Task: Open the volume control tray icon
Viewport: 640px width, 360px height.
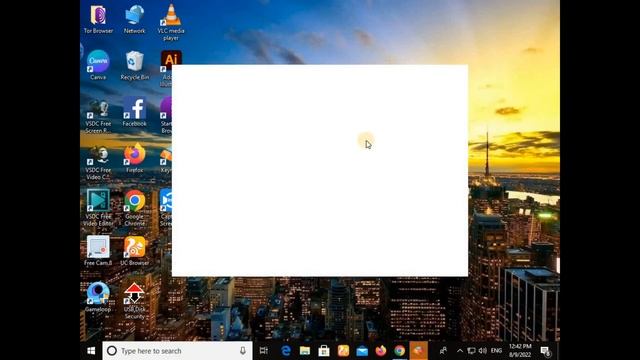Action: pos(482,351)
